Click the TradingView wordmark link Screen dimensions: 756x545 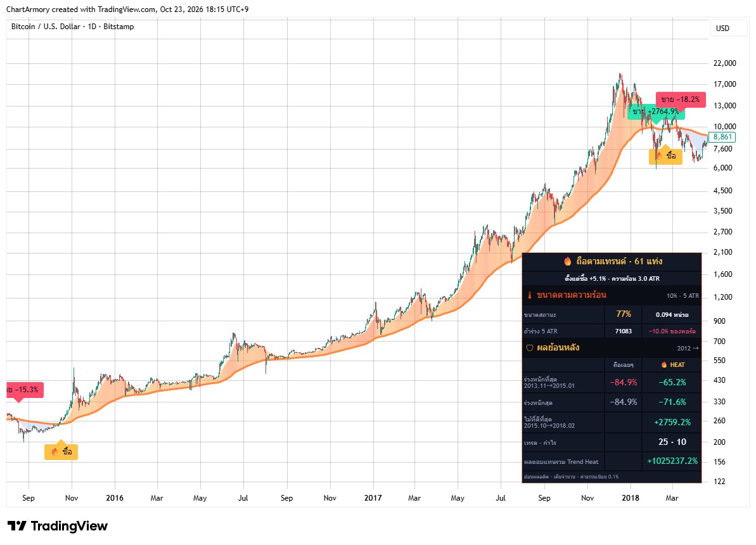(x=69, y=526)
